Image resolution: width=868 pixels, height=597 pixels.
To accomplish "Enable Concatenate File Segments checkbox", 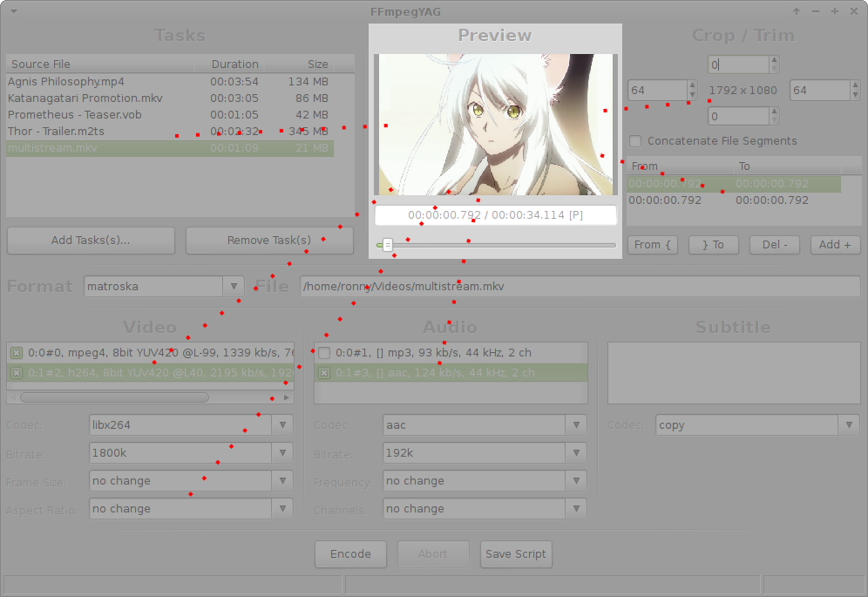I will (635, 141).
